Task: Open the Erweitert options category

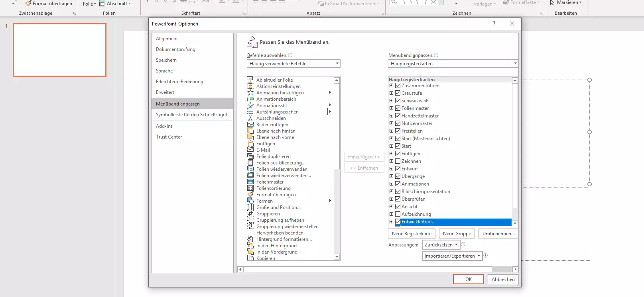Action: pyautogui.click(x=192, y=92)
